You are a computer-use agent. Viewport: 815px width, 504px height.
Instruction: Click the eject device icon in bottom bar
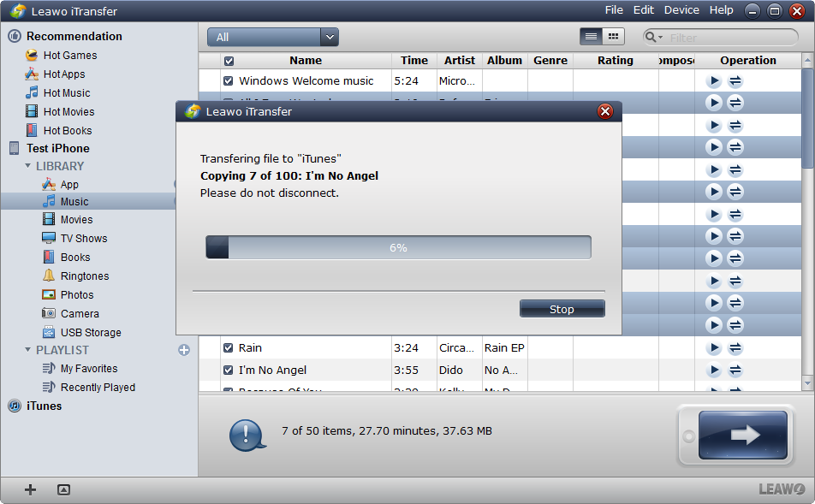tap(63, 489)
